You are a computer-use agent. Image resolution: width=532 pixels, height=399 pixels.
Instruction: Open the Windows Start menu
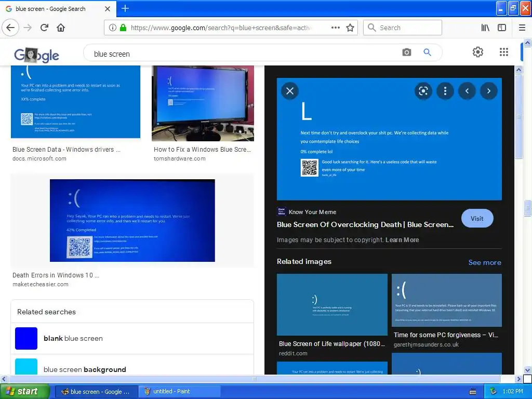[x=25, y=391]
